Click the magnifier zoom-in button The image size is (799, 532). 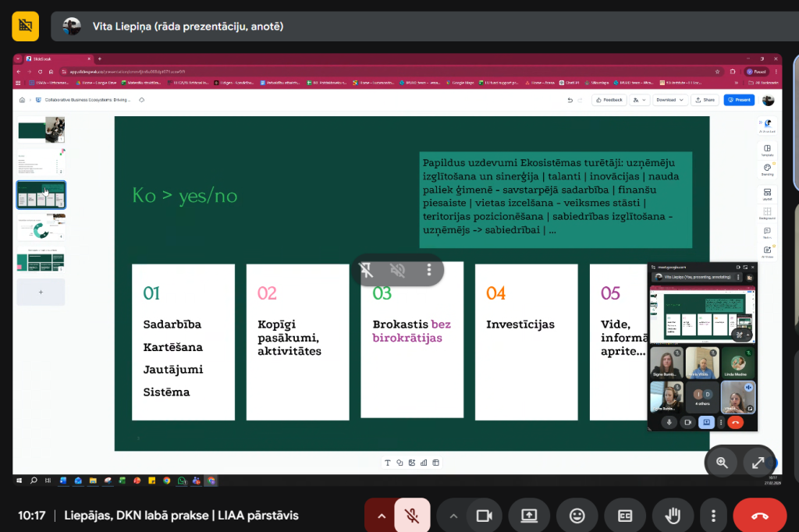click(x=722, y=463)
